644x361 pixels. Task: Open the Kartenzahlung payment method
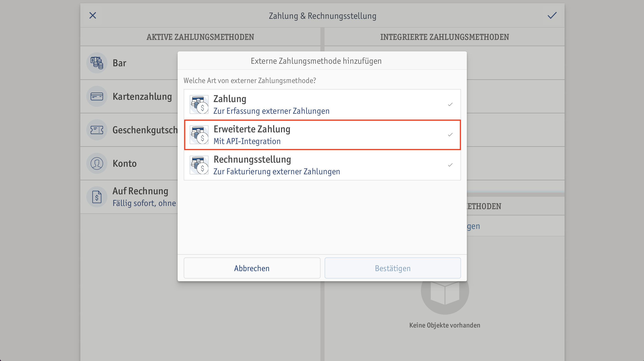point(129,96)
